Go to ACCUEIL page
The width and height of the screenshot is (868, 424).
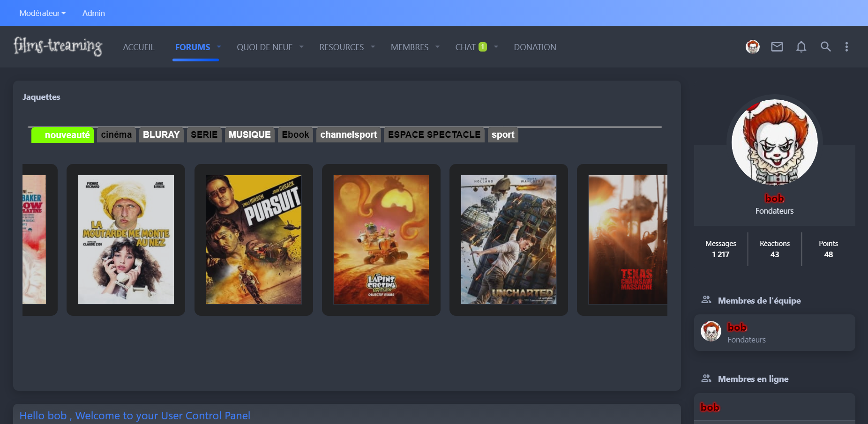click(x=139, y=47)
